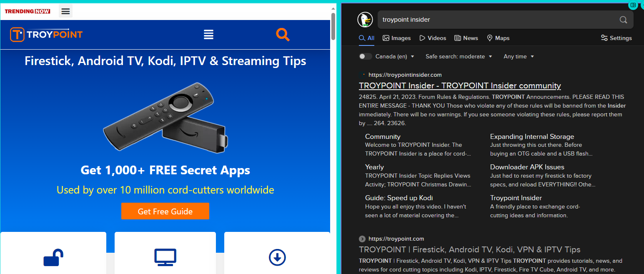Open the Expanding Internal Storage sitelink
The height and width of the screenshot is (274, 644).
click(x=532, y=136)
